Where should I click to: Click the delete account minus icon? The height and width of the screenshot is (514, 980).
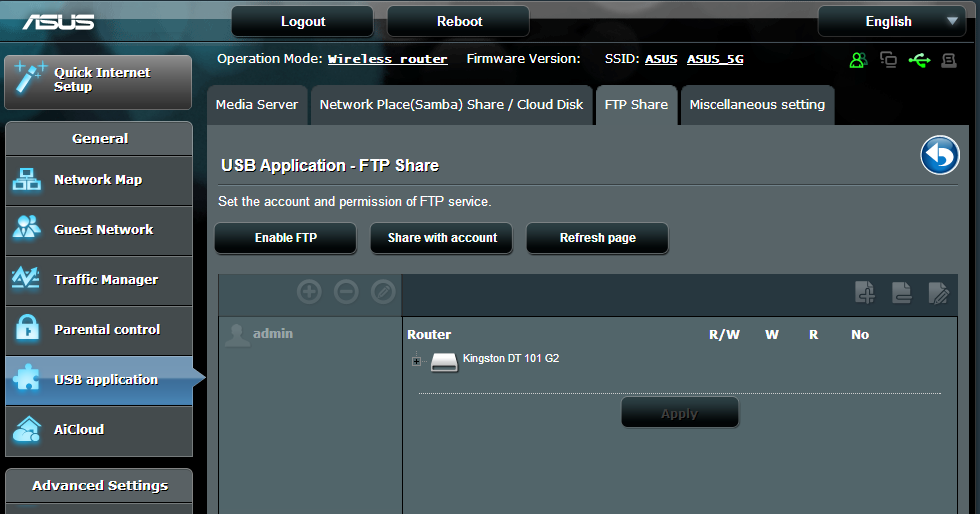[x=346, y=291]
